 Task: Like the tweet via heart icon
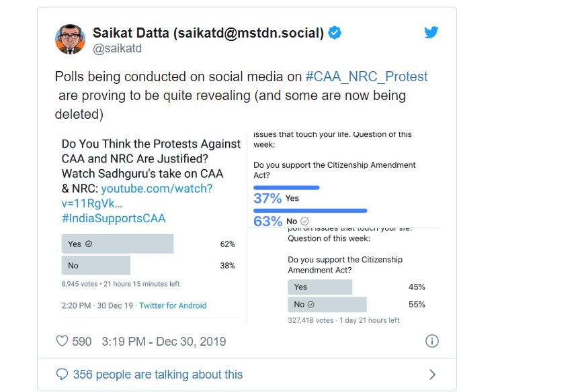pyautogui.click(x=62, y=342)
